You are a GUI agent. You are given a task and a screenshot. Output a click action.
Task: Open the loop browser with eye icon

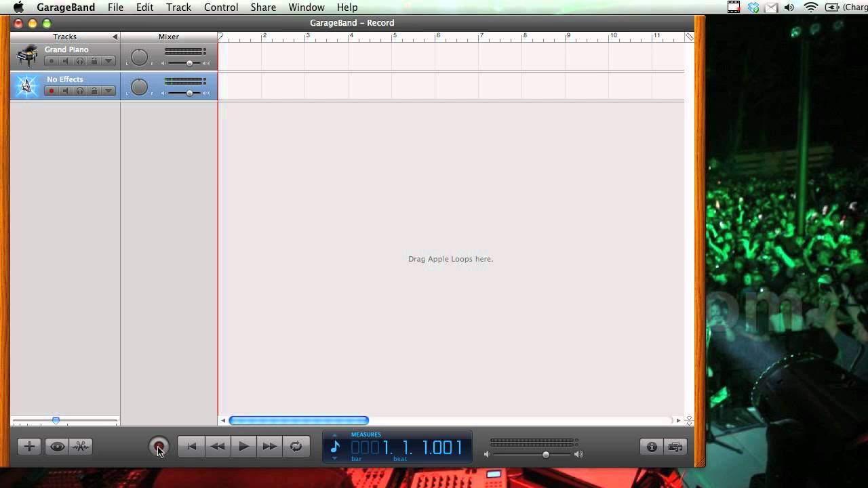[x=58, y=447]
